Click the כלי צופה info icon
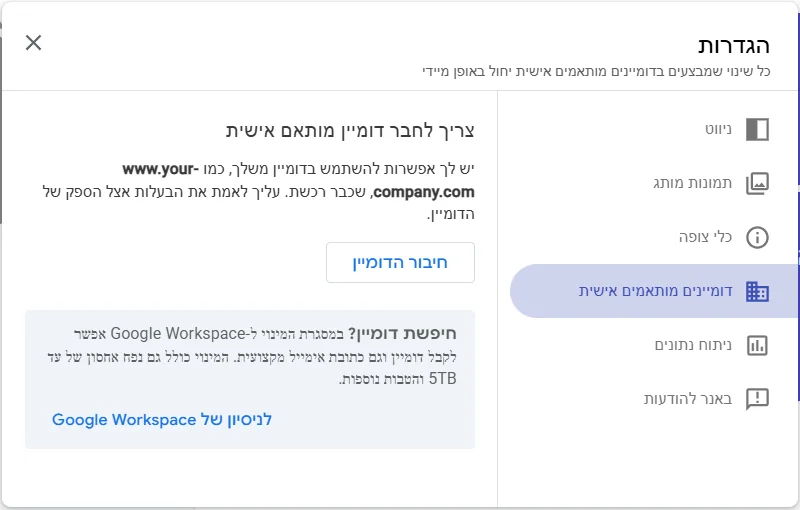 [757, 237]
